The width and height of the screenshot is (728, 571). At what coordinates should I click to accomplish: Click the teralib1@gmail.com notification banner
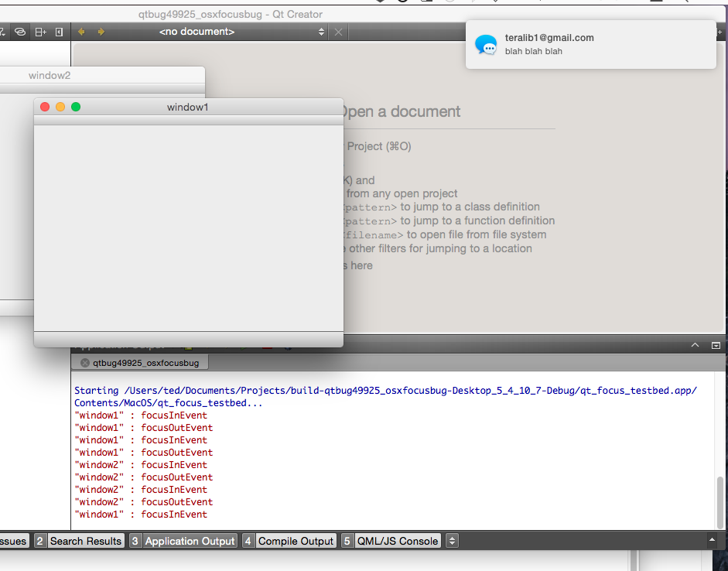point(590,44)
